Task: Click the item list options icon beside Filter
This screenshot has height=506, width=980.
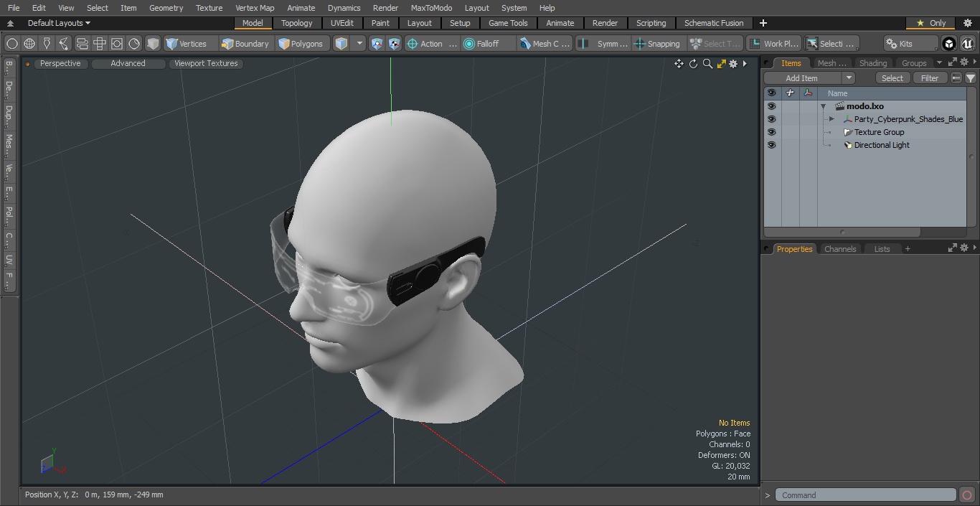Action: (x=956, y=78)
